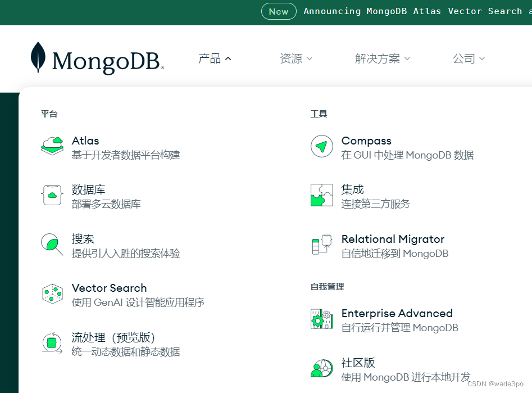Click 自信地迁移到 MongoDB description

click(x=394, y=254)
